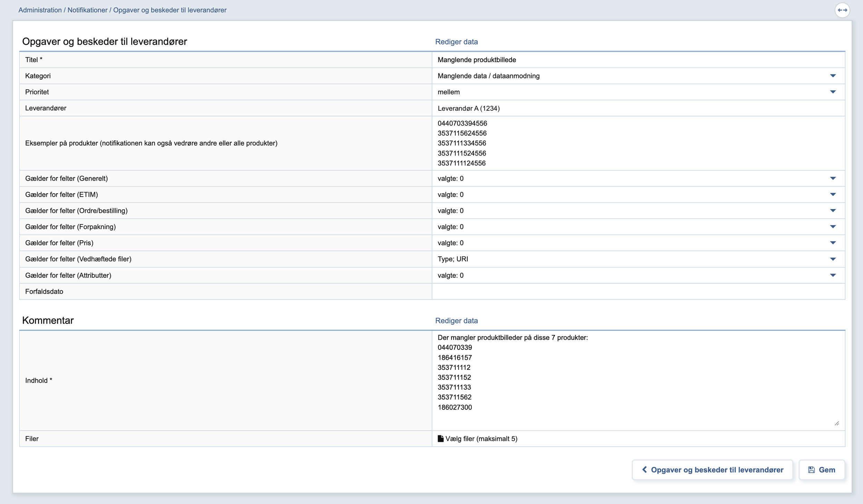Expand Gælder for felter (Pris) dropdown
This screenshot has height=504, width=863.
click(833, 243)
